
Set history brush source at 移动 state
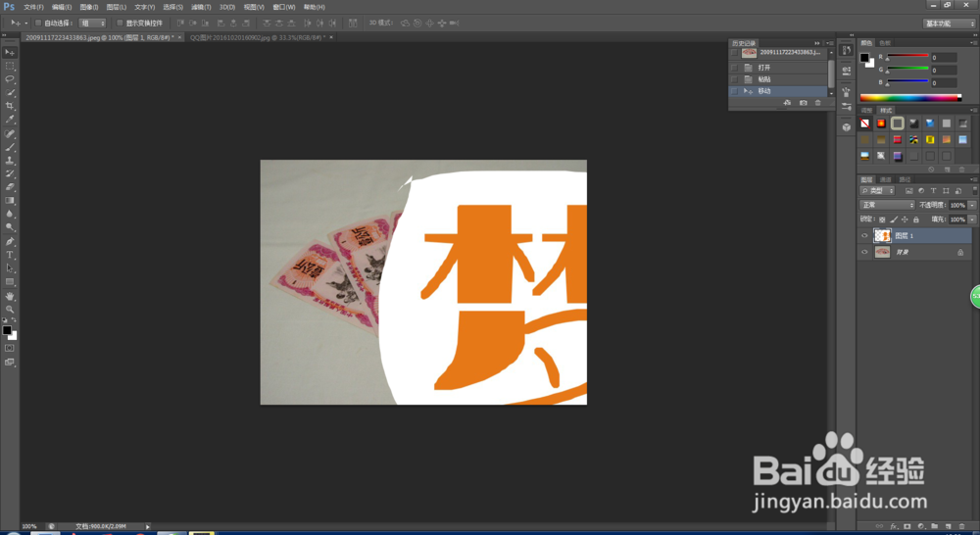(734, 91)
